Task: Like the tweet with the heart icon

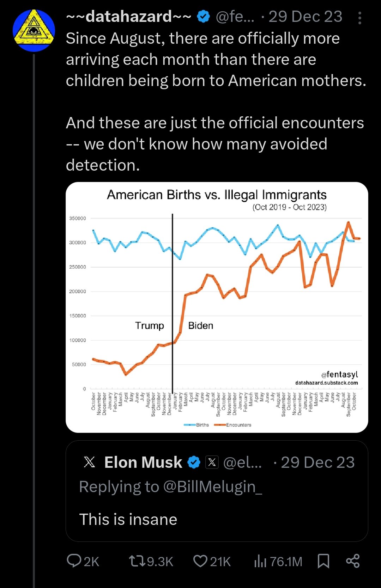Action: [212, 561]
